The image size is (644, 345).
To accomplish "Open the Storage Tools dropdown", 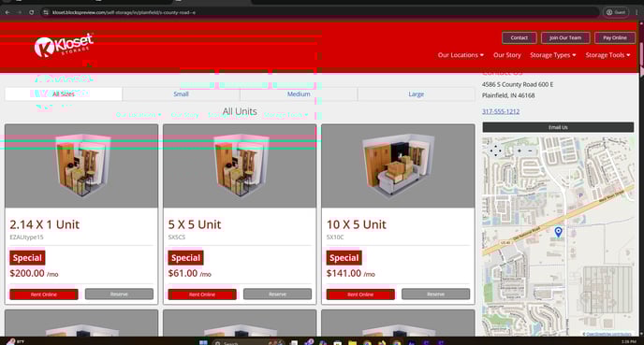I will 607,55.
